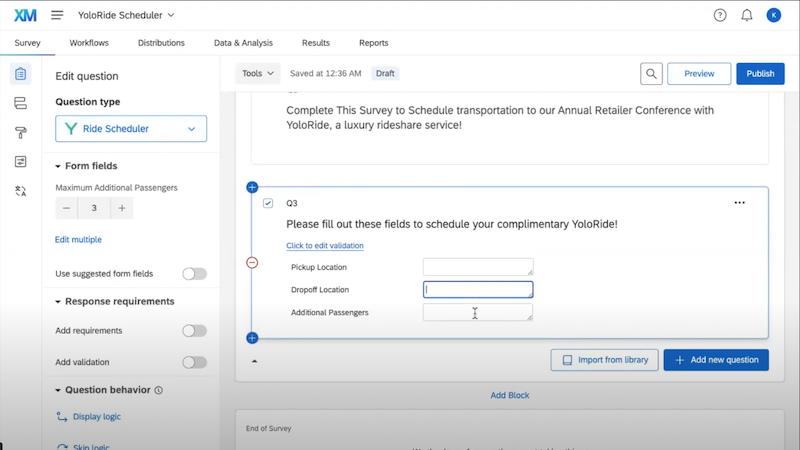Click the 'Click to edit validation' link
Screen dimensions: 800x450
tap(325, 245)
